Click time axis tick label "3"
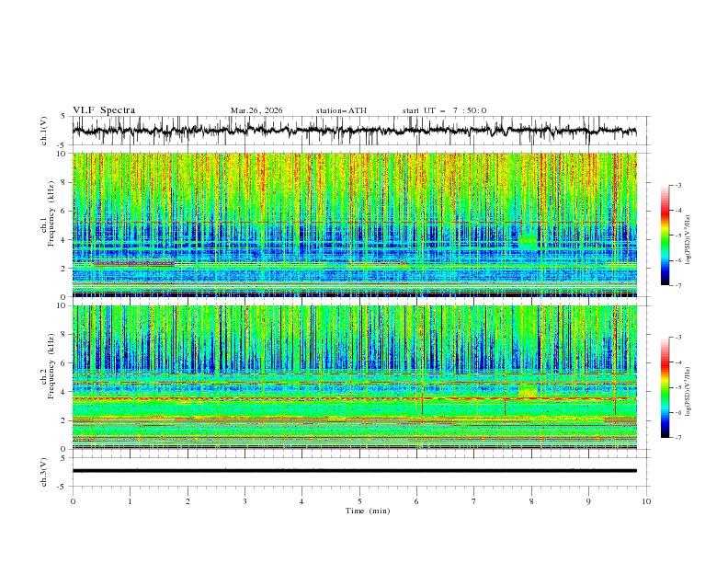This screenshot has height=563, width=728. (245, 501)
